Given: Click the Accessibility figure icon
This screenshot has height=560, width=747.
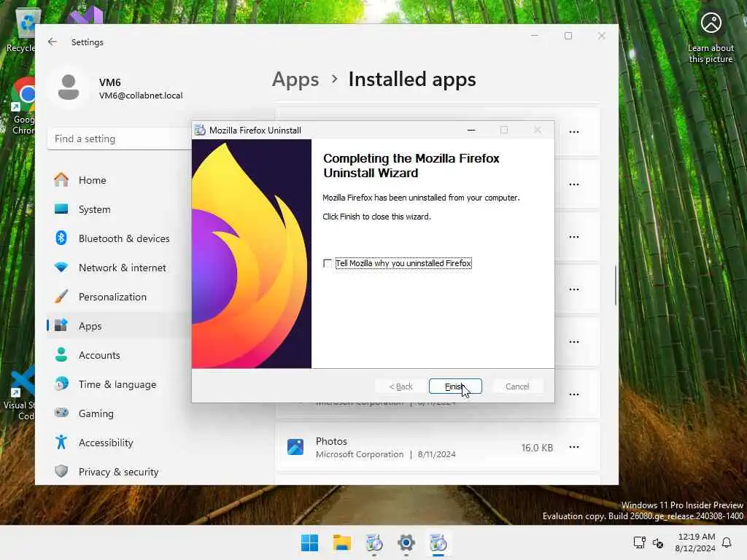Looking at the screenshot, I should [x=61, y=442].
